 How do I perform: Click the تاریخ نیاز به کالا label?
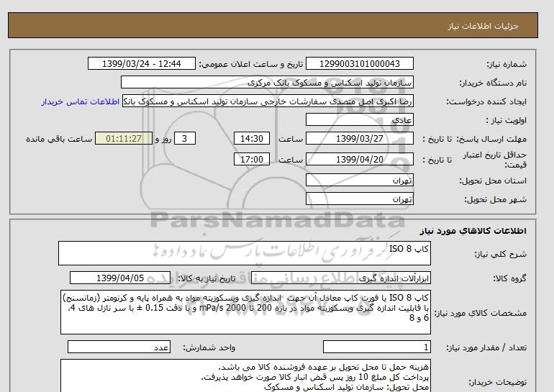(x=206, y=278)
